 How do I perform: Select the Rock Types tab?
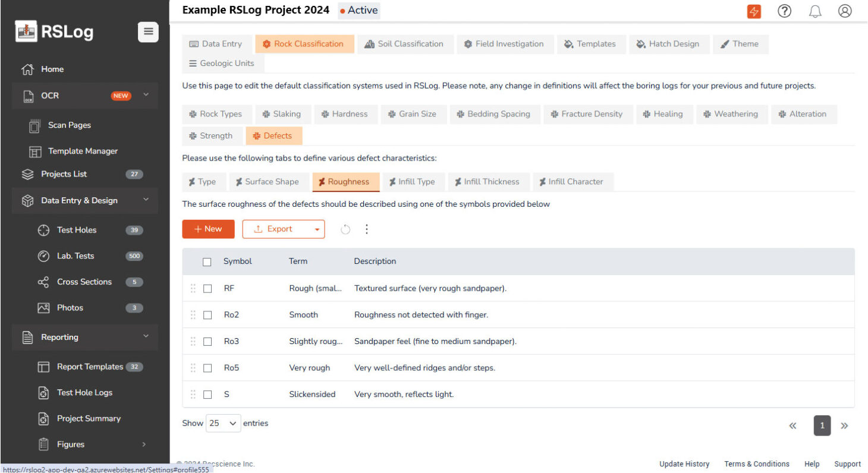(x=216, y=114)
